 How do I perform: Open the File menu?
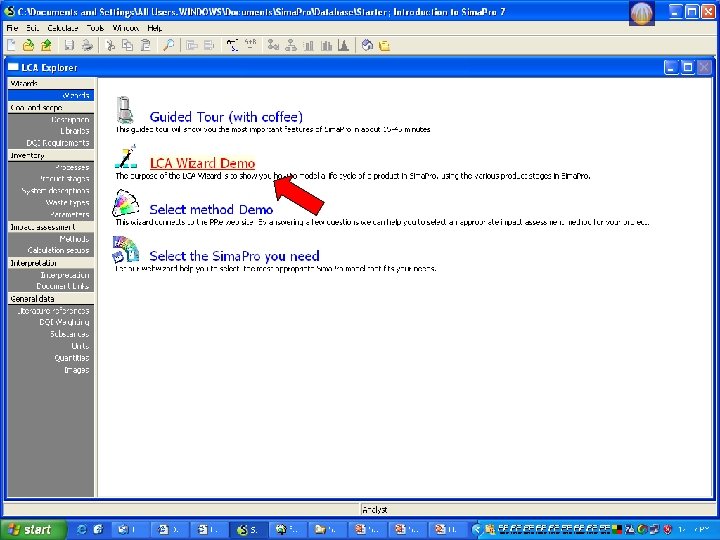pyautogui.click(x=12, y=28)
